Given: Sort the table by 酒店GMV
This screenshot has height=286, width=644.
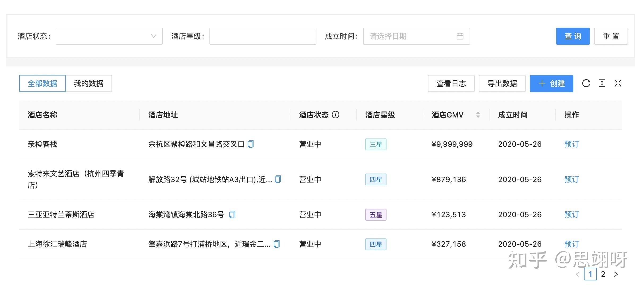Looking at the screenshot, I should (478, 115).
